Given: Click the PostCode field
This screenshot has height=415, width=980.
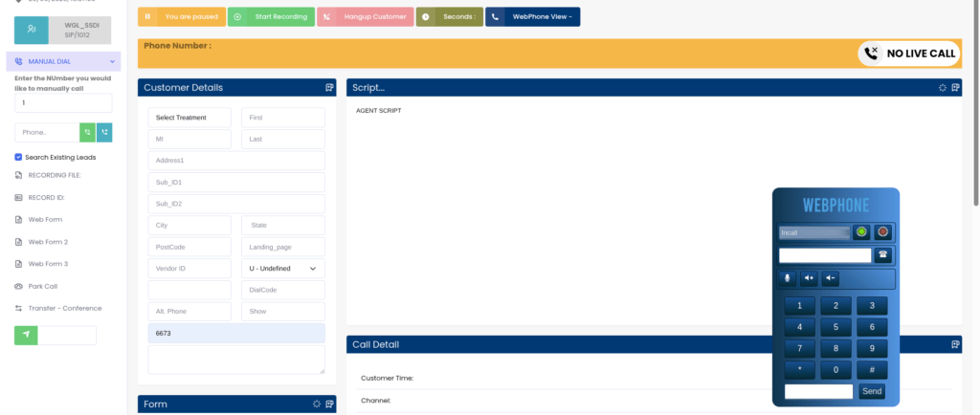Looking at the screenshot, I should click(x=189, y=247).
